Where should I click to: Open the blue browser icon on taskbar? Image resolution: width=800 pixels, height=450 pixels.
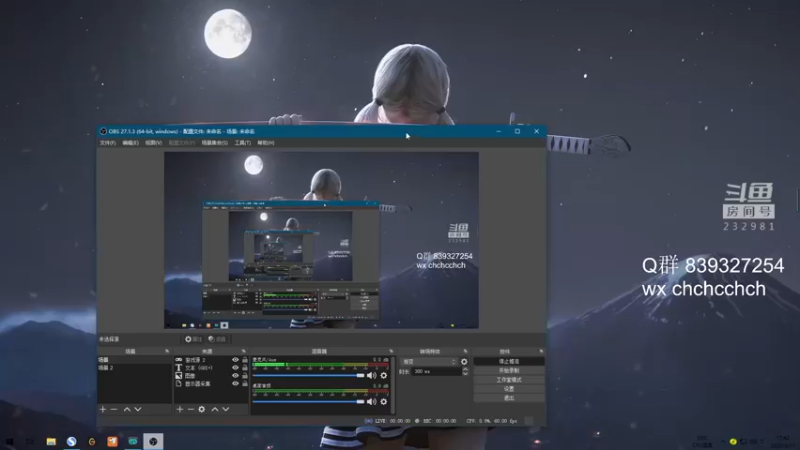pos(71,441)
